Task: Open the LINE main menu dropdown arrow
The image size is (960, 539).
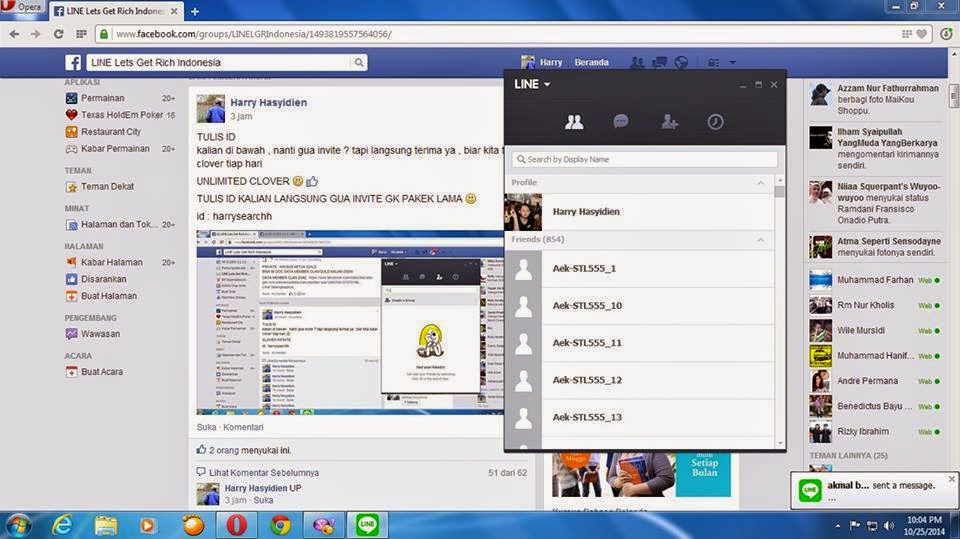Action: 547,85
